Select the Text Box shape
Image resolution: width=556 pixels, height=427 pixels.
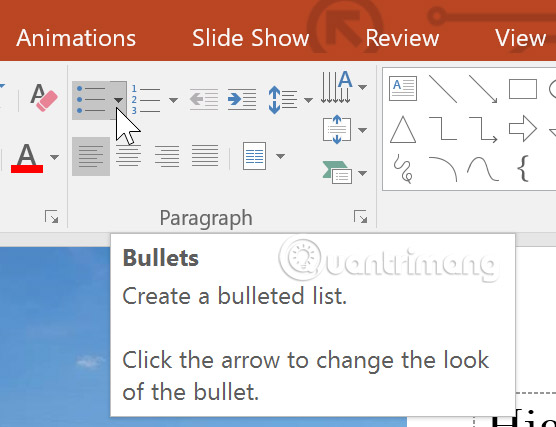(403, 88)
